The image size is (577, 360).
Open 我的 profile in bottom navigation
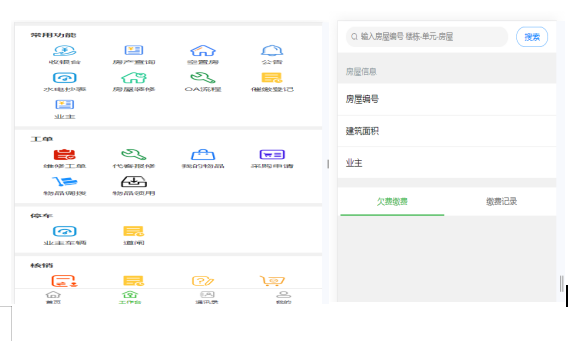pos(284,297)
